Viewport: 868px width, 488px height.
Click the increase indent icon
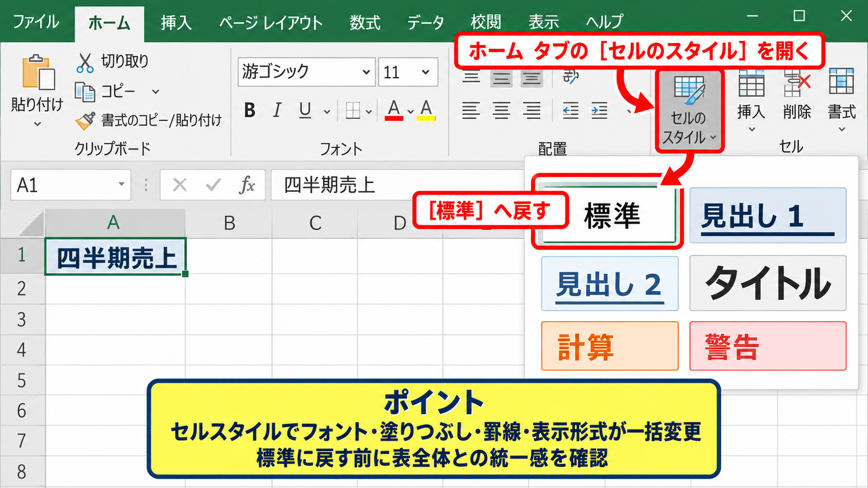pos(600,111)
